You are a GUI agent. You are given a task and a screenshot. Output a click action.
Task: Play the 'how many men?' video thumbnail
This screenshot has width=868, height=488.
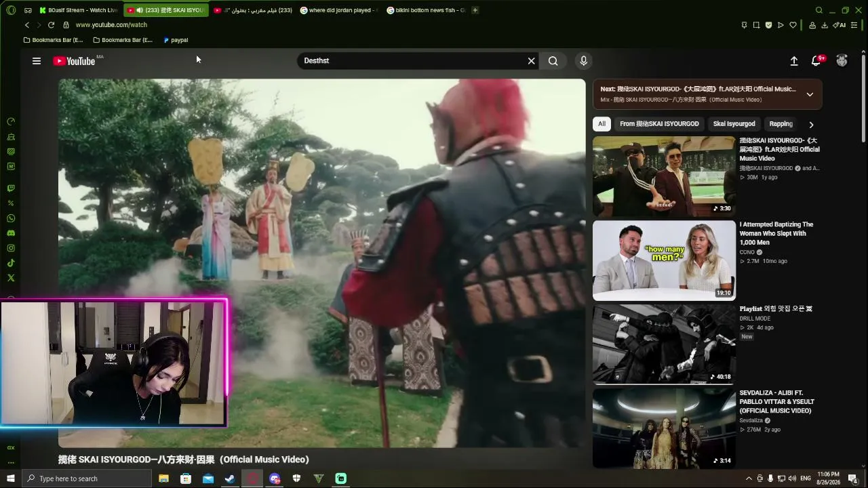click(664, 260)
